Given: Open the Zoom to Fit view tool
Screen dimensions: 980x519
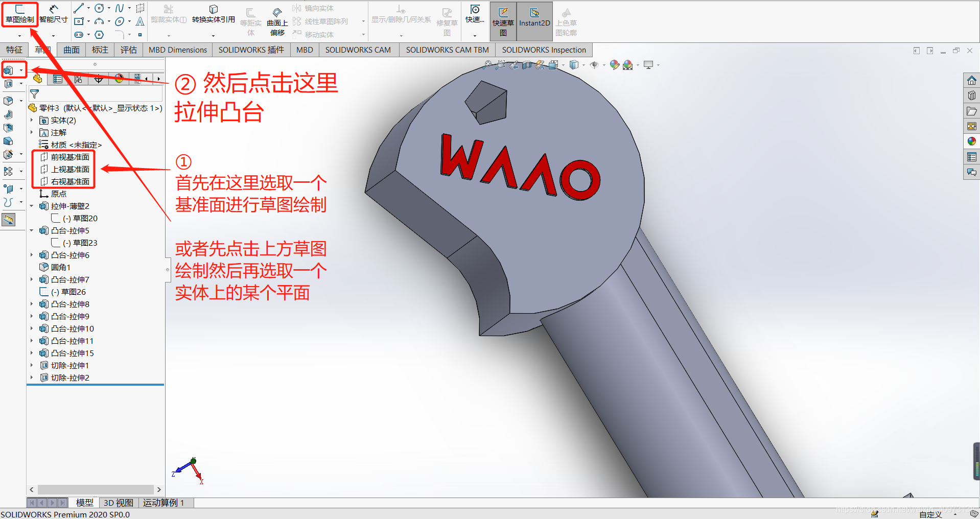Looking at the screenshot, I should coord(488,65).
